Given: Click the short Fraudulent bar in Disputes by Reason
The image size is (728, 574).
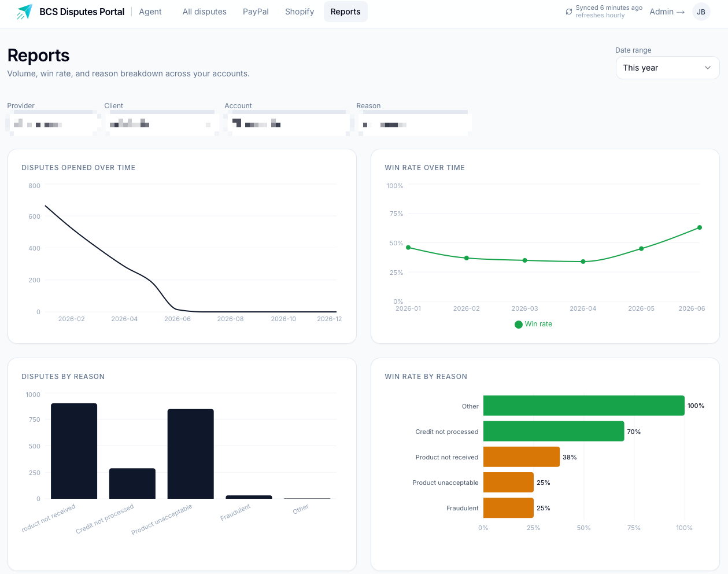Looking at the screenshot, I should point(249,497).
